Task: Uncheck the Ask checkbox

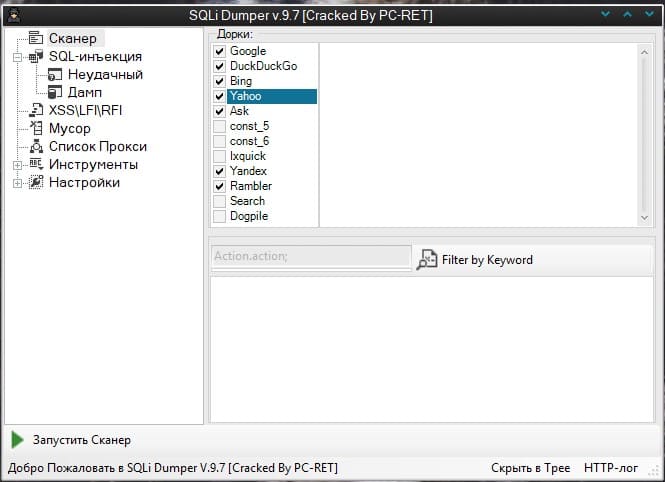Action: point(219,111)
